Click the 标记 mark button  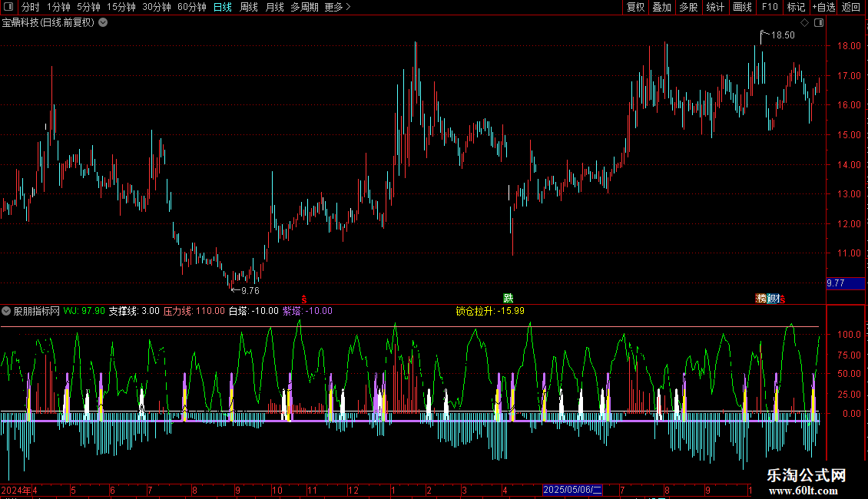pos(796,7)
